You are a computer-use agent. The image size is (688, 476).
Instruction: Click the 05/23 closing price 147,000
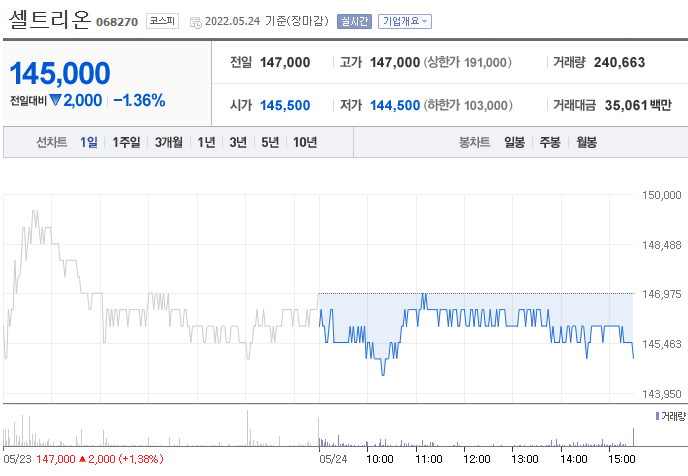point(56,459)
